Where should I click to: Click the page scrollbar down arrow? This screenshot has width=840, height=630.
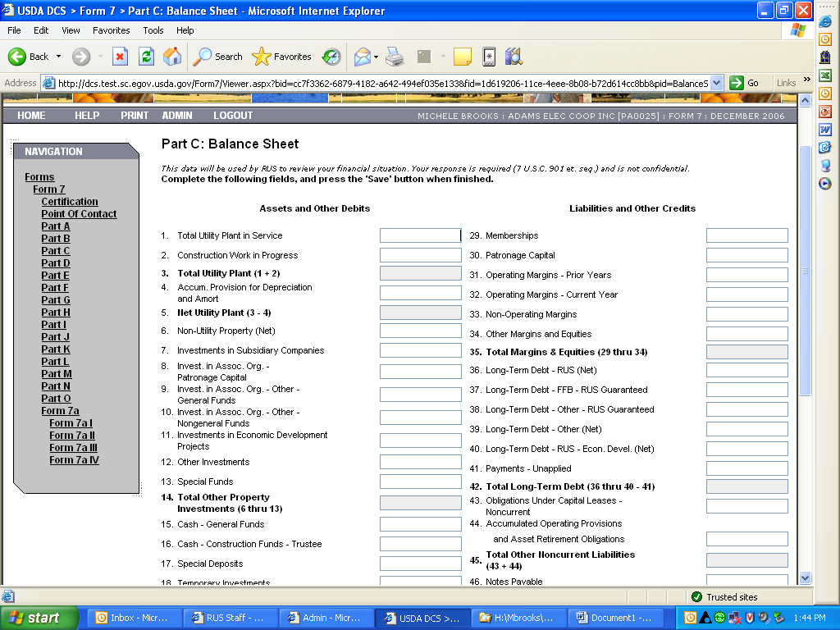(x=805, y=578)
